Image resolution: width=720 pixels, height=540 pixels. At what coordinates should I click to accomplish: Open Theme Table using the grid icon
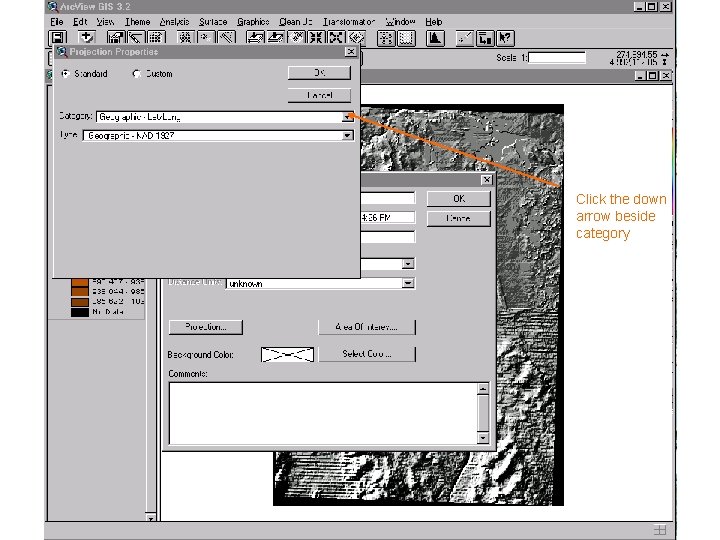156,38
